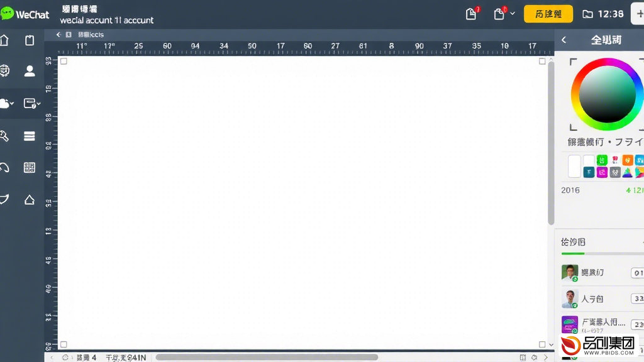Select the cloud icon in the sidebar

[4, 104]
